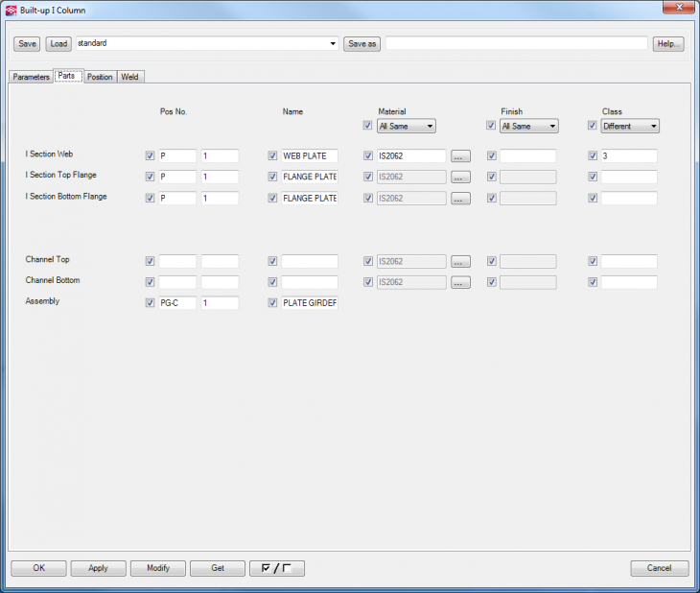
Task: Click the Assembly name PLATE GIRDER field
Action: coord(310,303)
